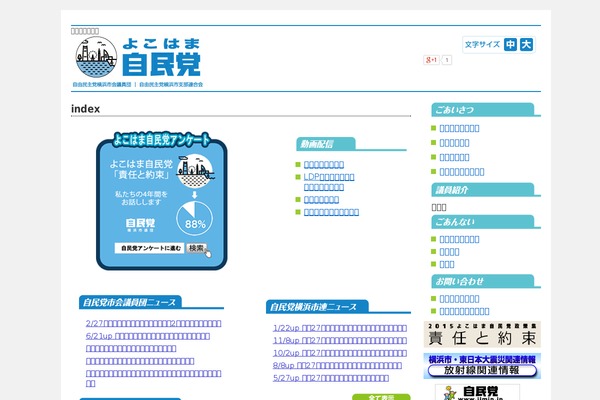Image resolution: width=600 pixels, height=400 pixels.
Task: Set text size to 大 (large)
Action: pos(526,44)
